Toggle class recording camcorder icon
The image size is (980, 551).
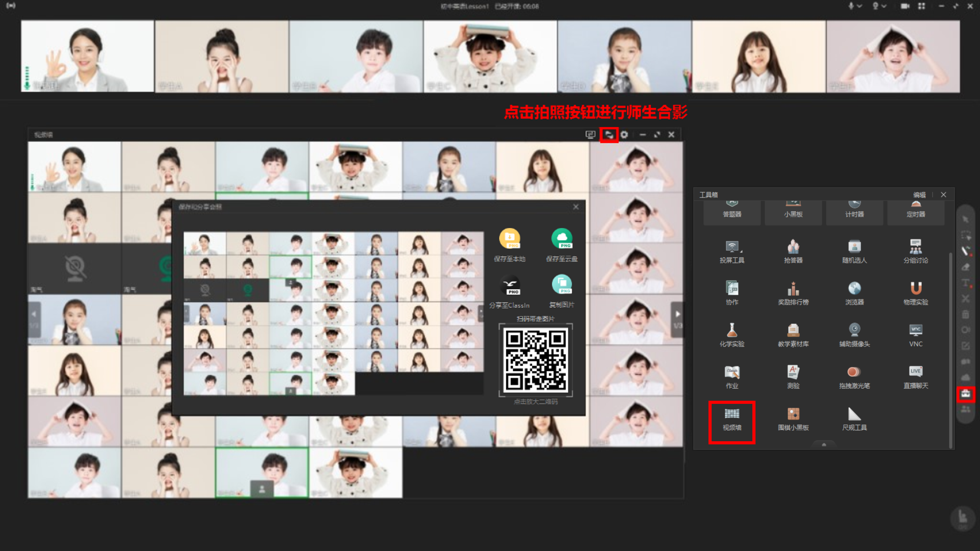[905, 6]
